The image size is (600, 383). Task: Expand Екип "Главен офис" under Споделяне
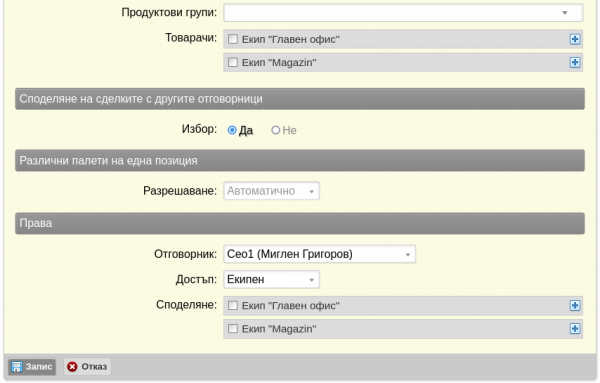574,305
